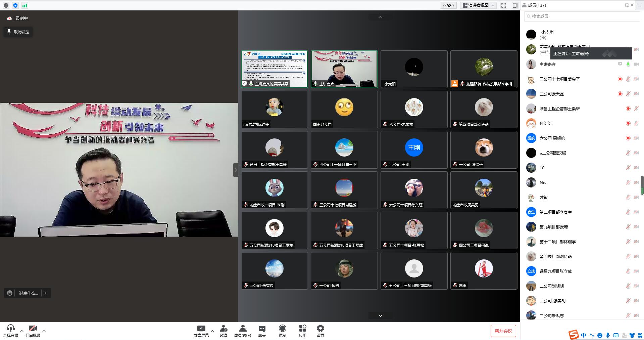Open the 演讲者视图 view dropdown
The width and height of the screenshot is (644, 340).
click(x=479, y=5)
